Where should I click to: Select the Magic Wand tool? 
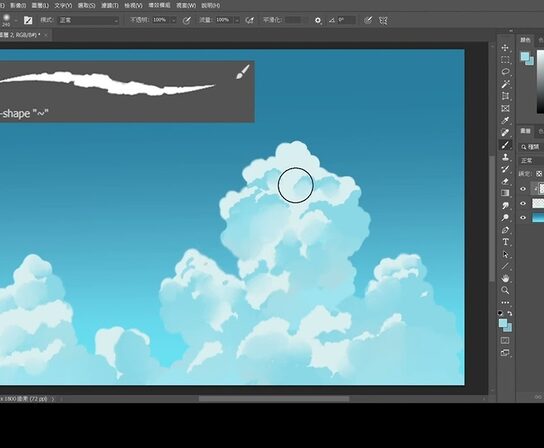505,84
